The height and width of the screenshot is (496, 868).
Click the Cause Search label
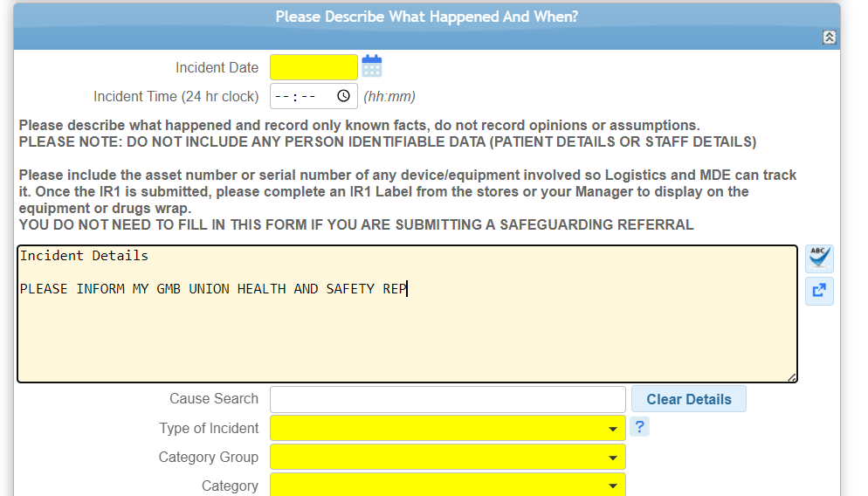pyautogui.click(x=214, y=398)
